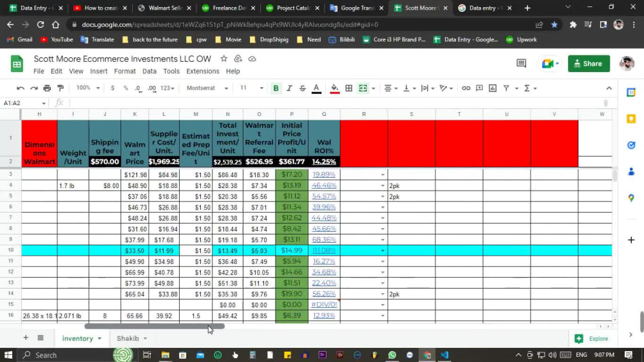
Task: Open the text color picker
Action: point(316,88)
